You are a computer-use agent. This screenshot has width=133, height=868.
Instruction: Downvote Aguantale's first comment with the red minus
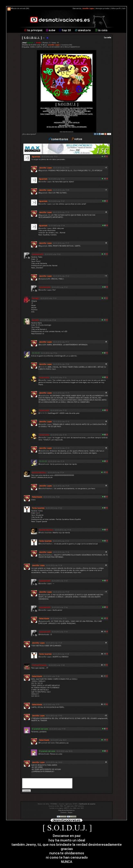pos(107,156)
